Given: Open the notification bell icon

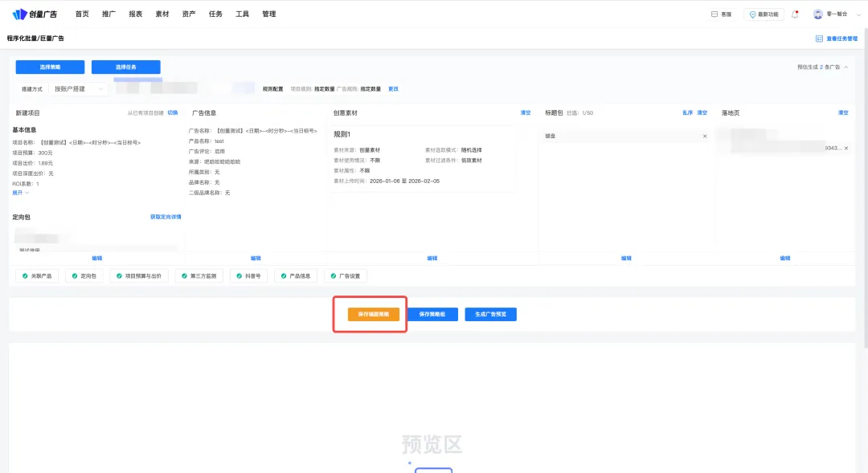Looking at the screenshot, I should 794,13.
